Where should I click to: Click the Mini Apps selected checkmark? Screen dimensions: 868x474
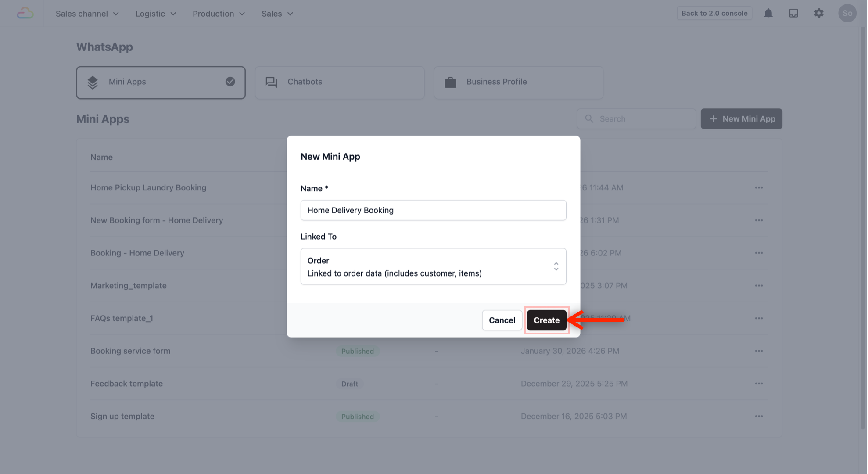point(230,82)
